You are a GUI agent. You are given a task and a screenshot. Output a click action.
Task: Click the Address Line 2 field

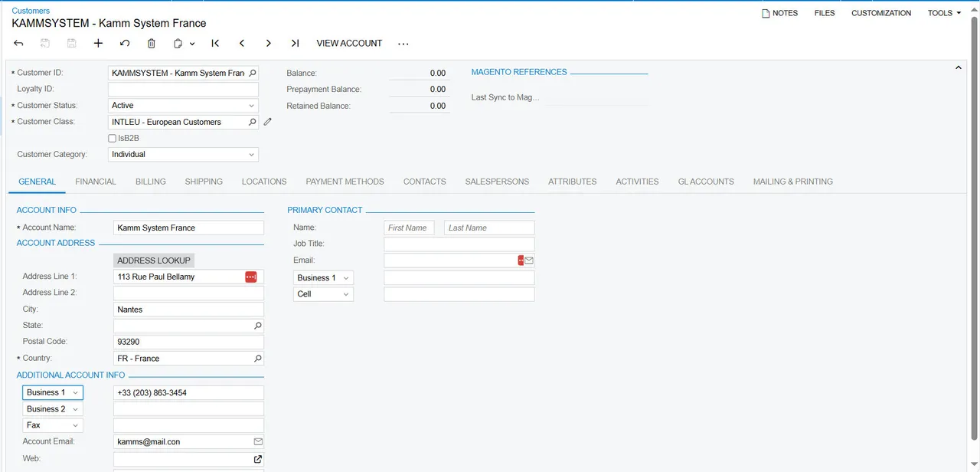(188, 293)
